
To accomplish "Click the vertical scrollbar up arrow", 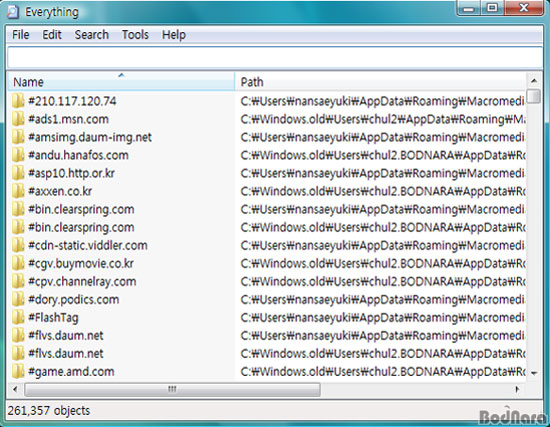I will tap(534, 81).
